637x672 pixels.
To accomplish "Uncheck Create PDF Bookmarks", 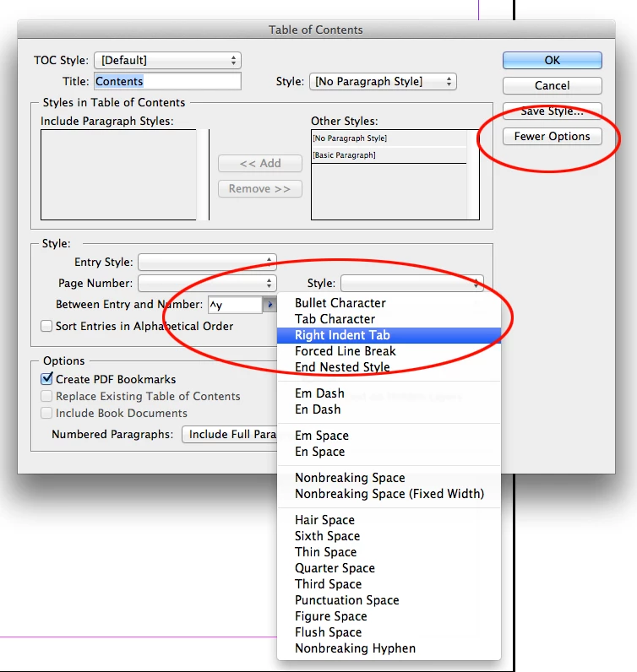I will 46,379.
